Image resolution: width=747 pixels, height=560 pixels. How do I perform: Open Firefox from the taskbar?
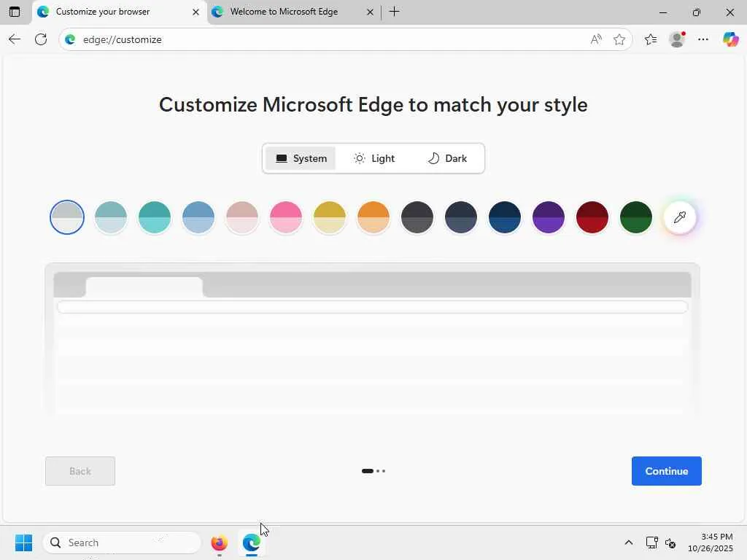click(x=219, y=542)
